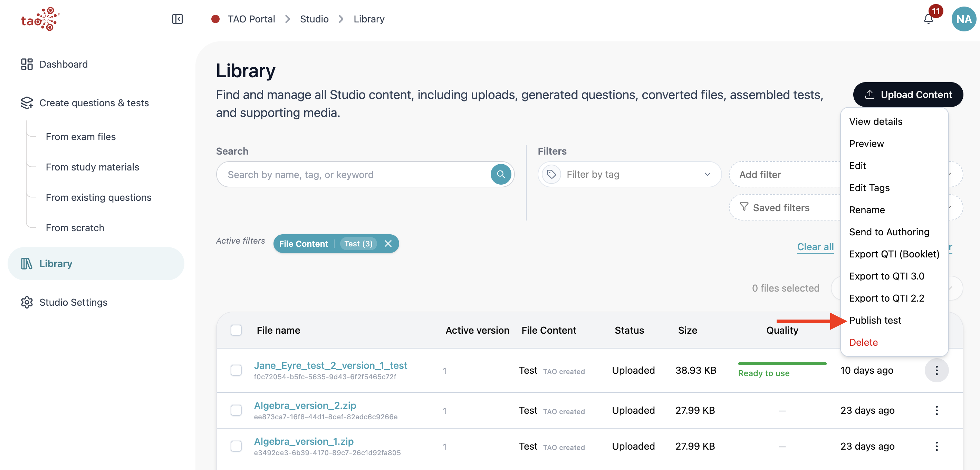
Task: Click the Upload Content button
Action: tap(908, 95)
